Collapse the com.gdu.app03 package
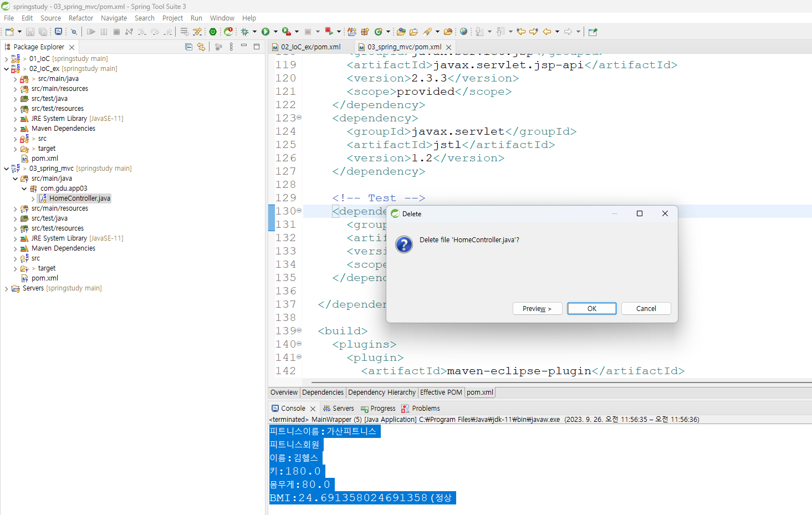This screenshot has width=812, height=515. click(24, 188)
